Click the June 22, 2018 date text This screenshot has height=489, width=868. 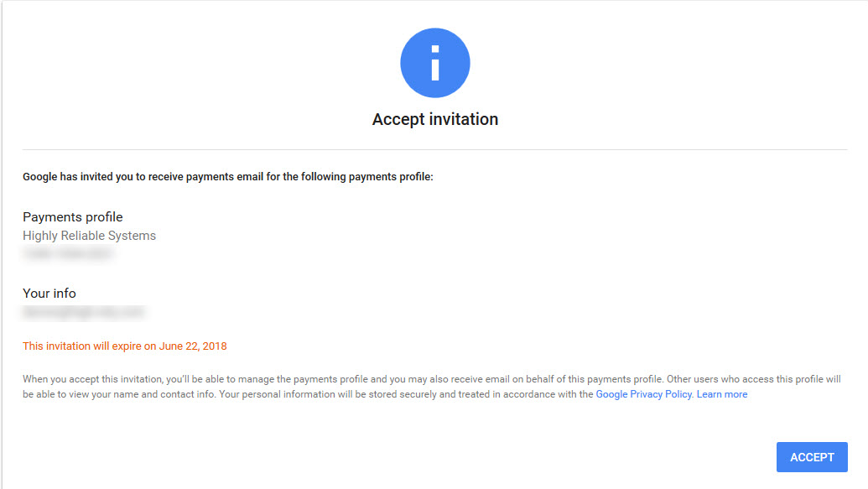(193, 346)
